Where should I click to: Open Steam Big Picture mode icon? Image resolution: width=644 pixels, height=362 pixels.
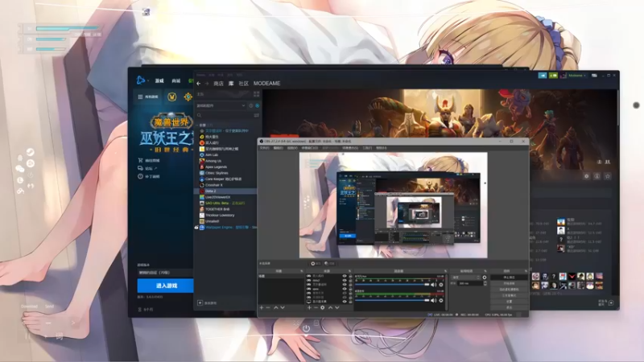[x=594, y=76]
